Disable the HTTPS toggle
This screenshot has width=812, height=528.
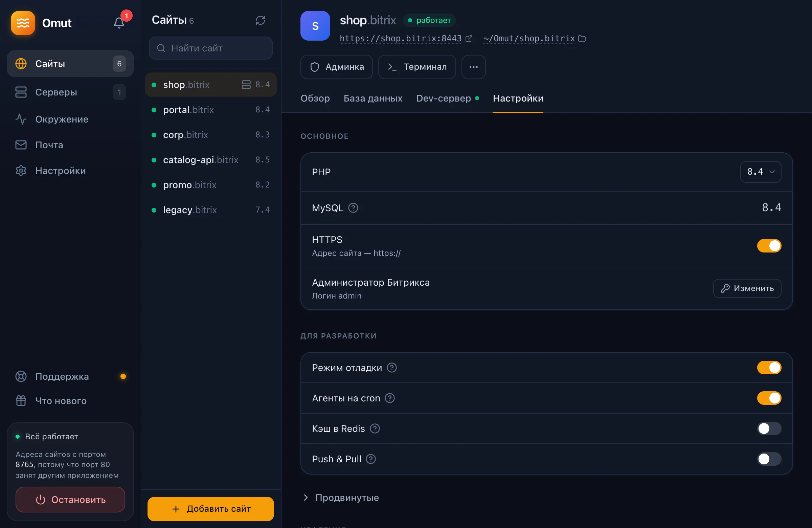point(769,246)
